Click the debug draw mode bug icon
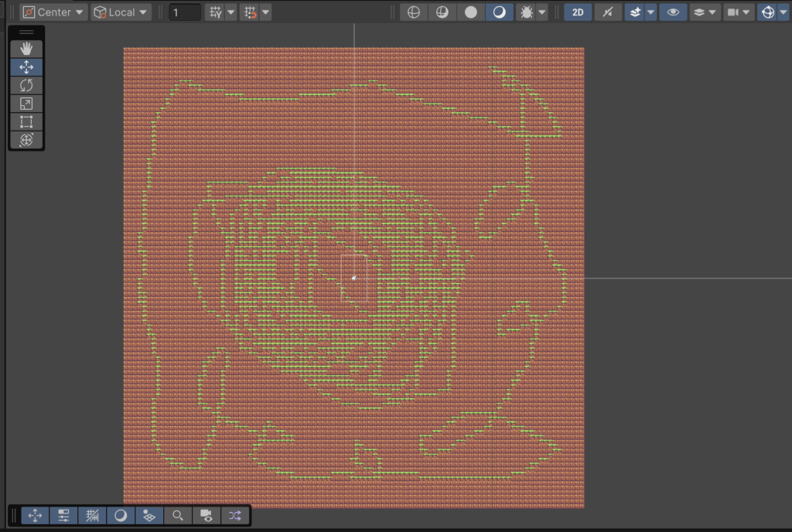This screenshot has height=532, width=792. click(525, 12)
